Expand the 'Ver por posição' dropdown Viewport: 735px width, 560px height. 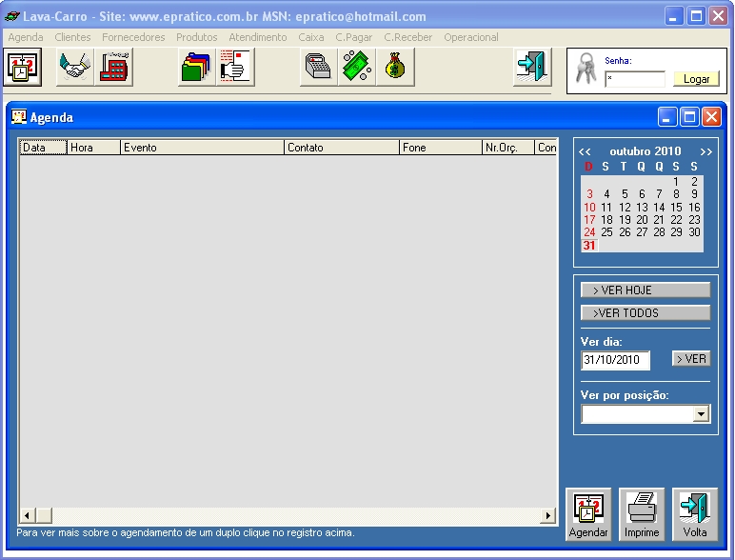[701, 414]
